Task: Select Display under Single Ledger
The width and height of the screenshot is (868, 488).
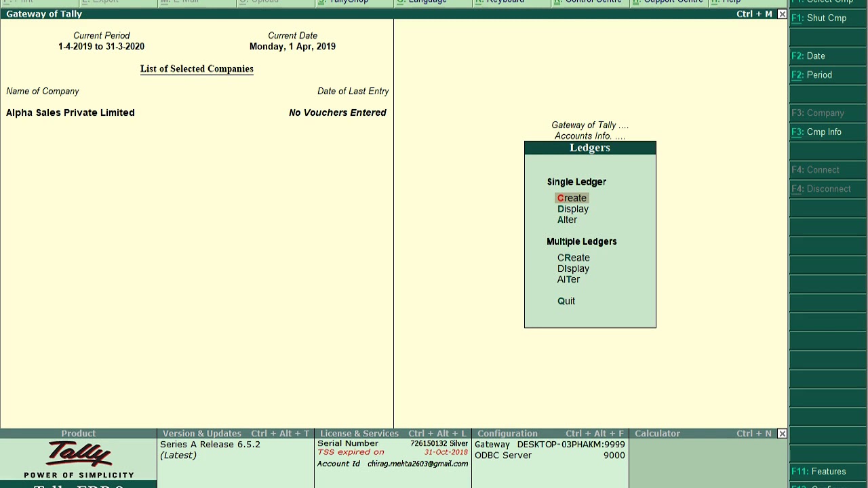Action: [x=573, y=209]
